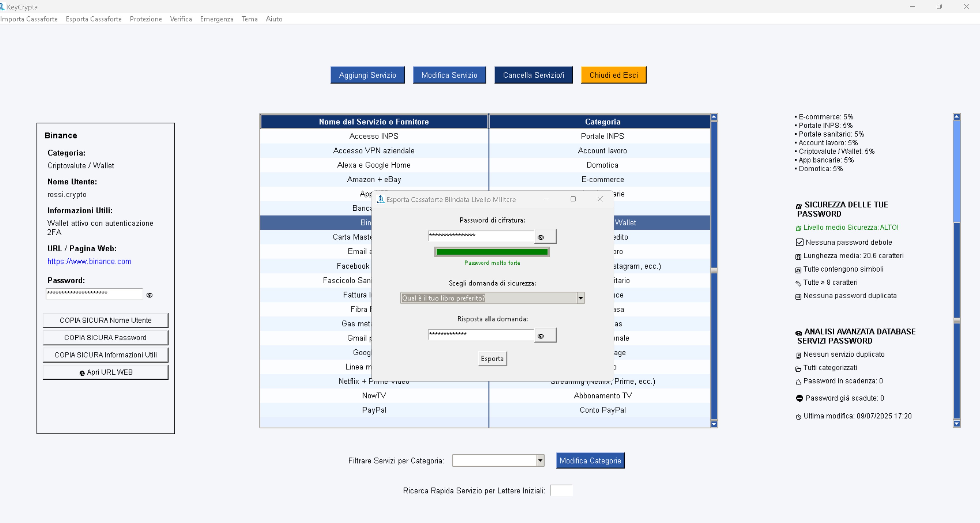Reveal the encryption password with eye icon
Screen dimensions: 980x523
(545, 237)
